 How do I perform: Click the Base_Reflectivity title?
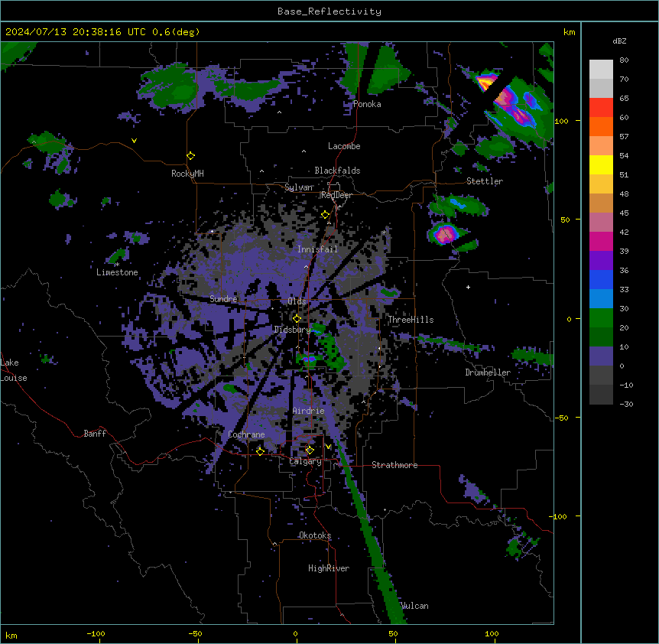329,11
